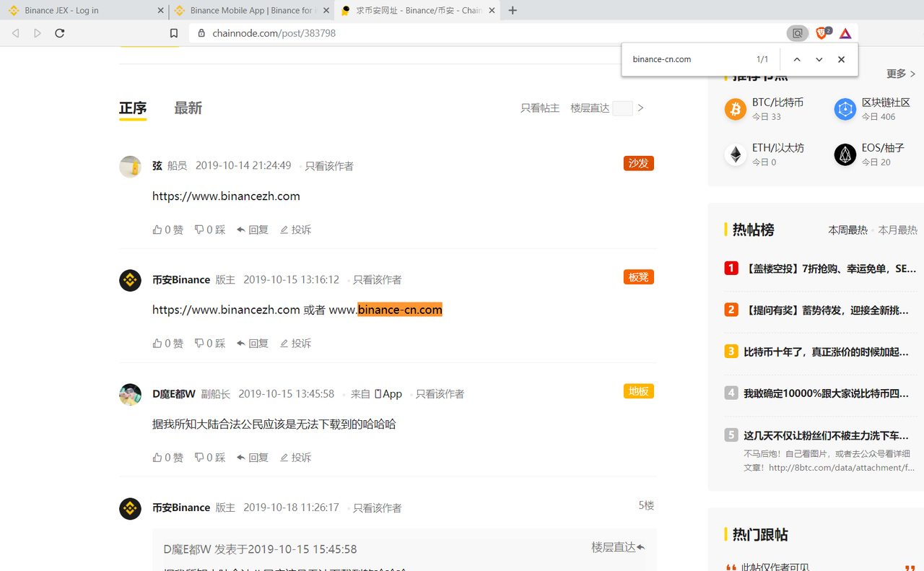Reply to D魔E都W's post

point(253,458)
